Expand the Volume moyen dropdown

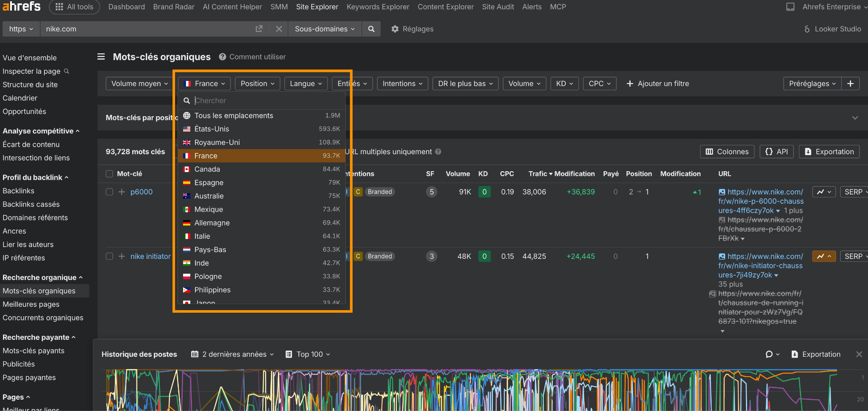pyautogui.click(x=139, y=83)
